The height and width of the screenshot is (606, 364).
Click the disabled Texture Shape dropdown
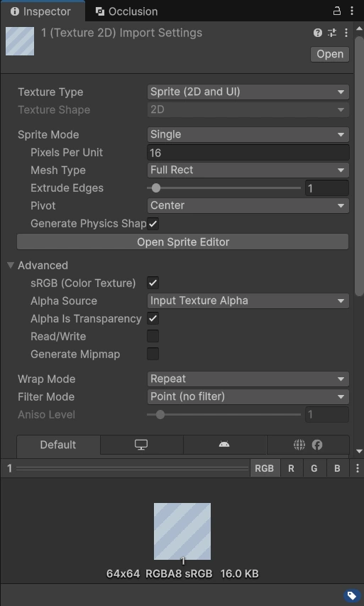[x=248, y=109]
